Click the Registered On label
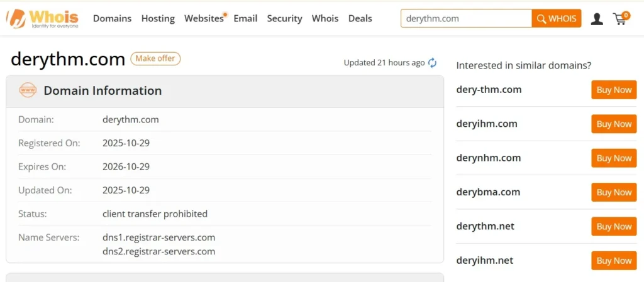 click(49, 143)
